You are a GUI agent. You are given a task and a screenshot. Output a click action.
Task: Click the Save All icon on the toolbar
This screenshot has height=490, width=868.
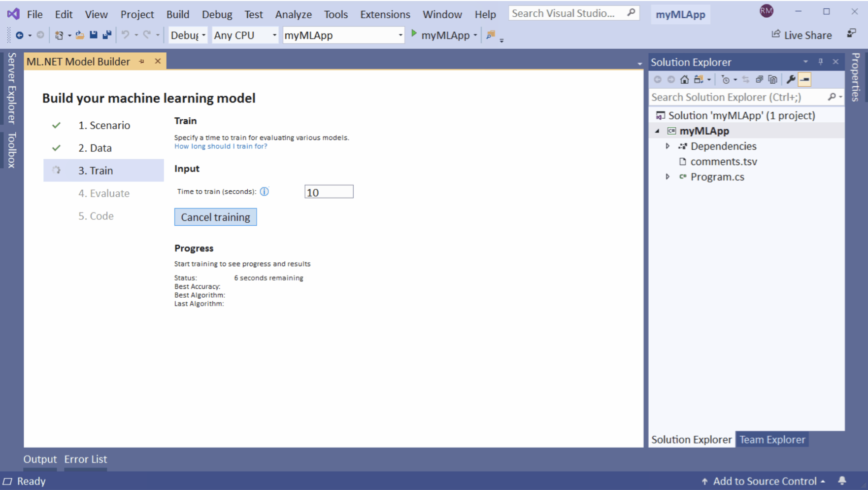click(106, 35)
